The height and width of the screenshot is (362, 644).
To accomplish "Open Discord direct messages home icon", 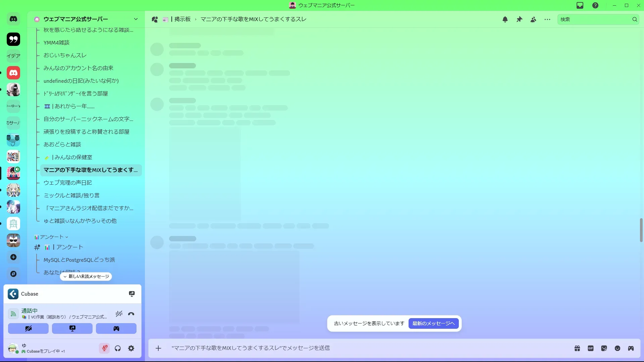I will coord(13,19).
